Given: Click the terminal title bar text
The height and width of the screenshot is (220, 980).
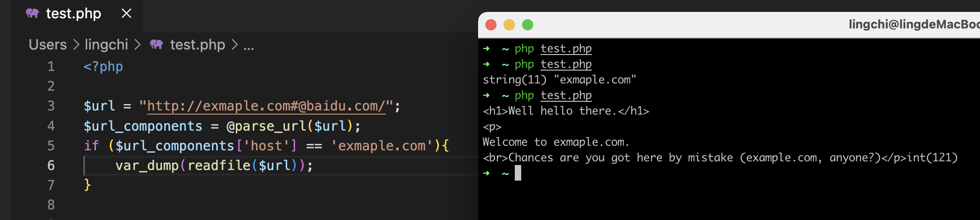Looking at the screenshot, I should coord(914,24).
